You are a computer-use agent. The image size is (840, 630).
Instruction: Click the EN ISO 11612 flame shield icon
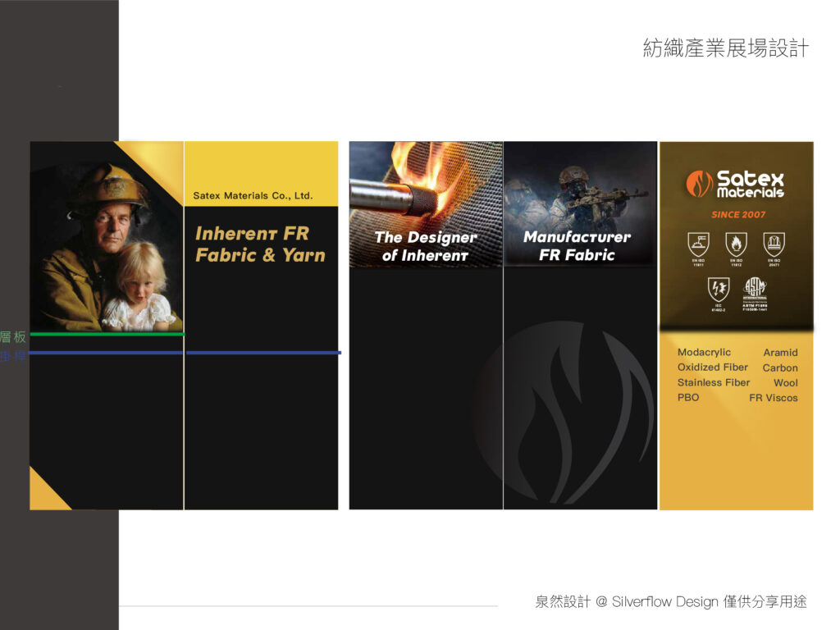tap(736, 244)
